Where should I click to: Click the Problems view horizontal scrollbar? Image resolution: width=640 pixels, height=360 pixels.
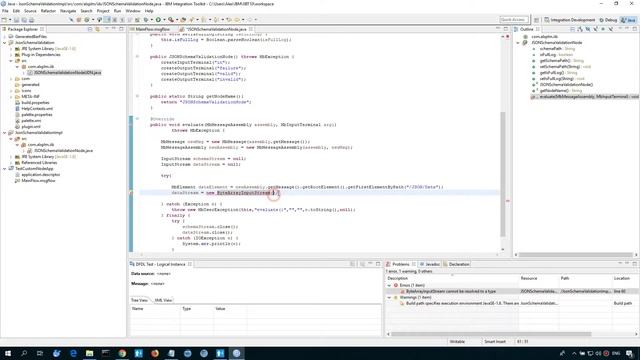click(491, 334)
